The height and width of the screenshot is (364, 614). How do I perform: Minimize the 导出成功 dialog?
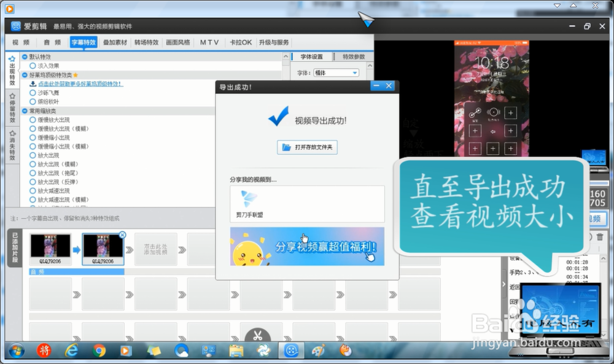[x=376, y=86]
